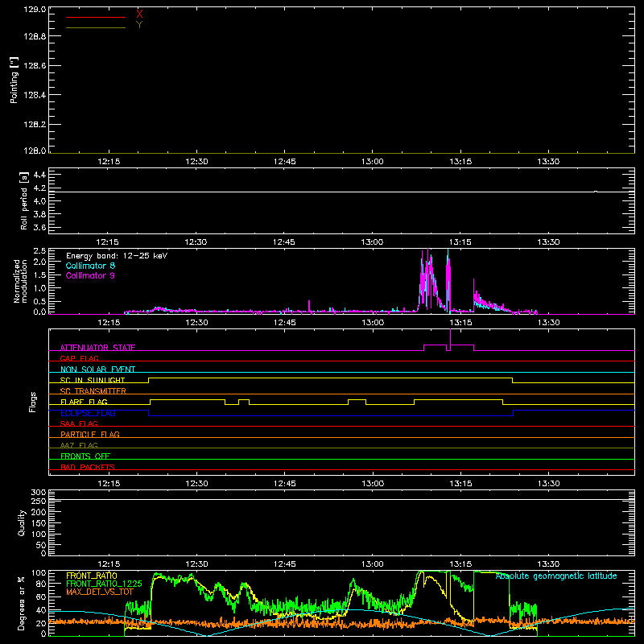This screenshot has height=644, width=644.
Task: Click the tall magenta attenuator state spike
Action: (451, 337)
